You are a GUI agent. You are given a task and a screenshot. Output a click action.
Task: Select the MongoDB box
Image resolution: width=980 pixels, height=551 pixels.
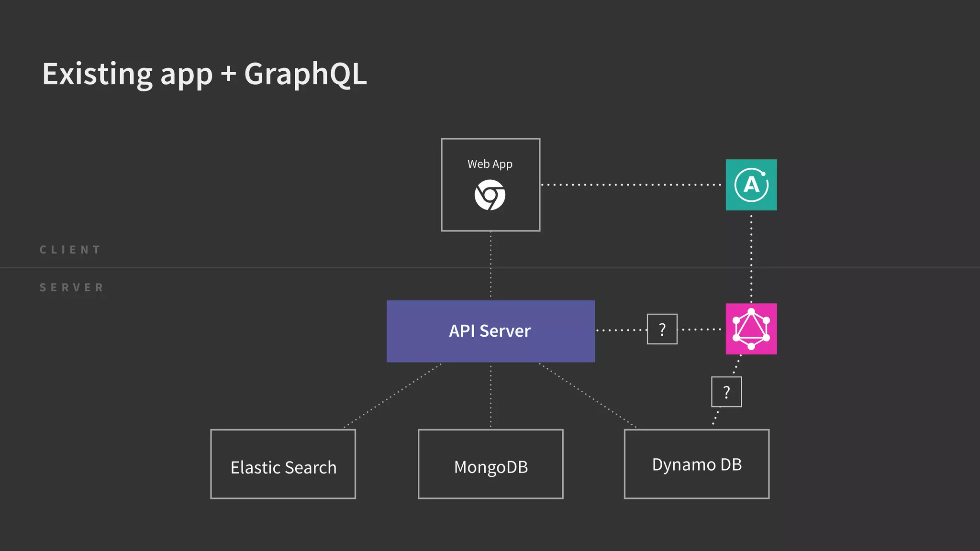490,464
